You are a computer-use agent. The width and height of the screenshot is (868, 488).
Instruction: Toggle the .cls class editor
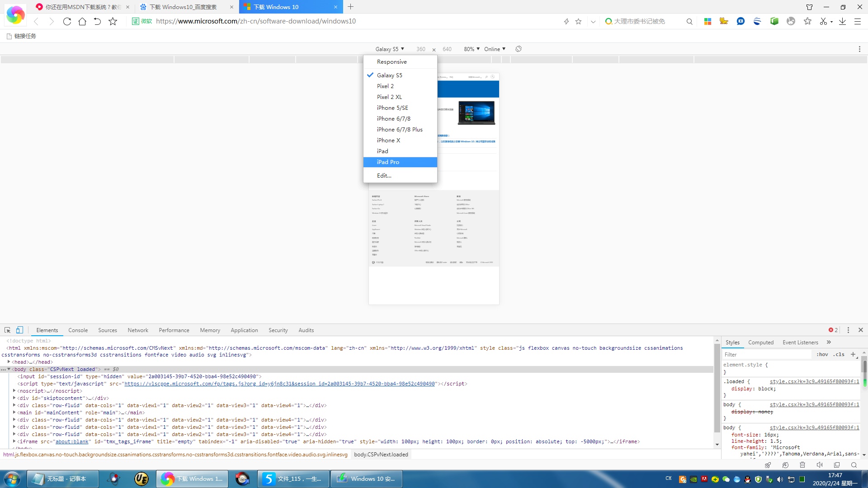[x=839, y=354]
